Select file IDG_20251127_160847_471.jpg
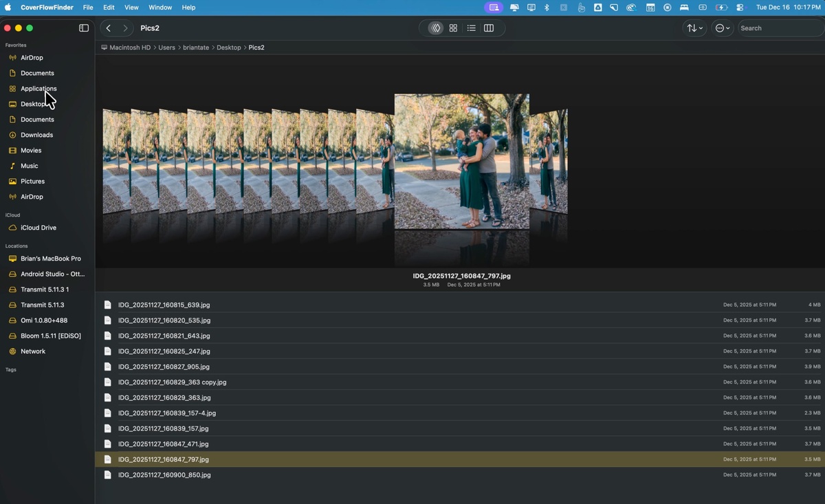Image resolution: width=825 pixels, height=504 pixels. (460, 444)
